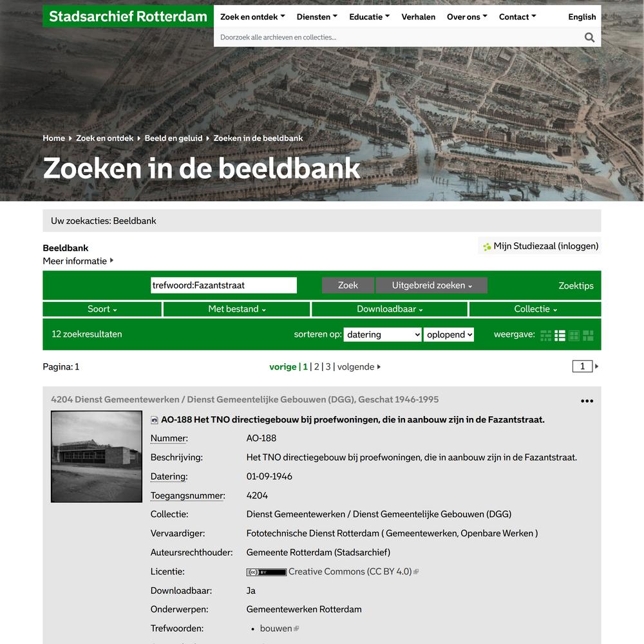Go to results page 3

point(328,366)
